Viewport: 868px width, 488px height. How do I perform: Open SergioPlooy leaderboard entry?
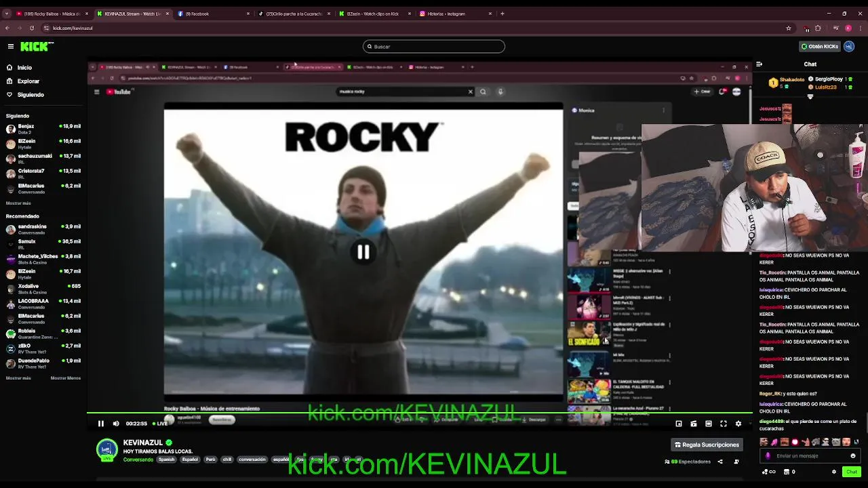831,79
